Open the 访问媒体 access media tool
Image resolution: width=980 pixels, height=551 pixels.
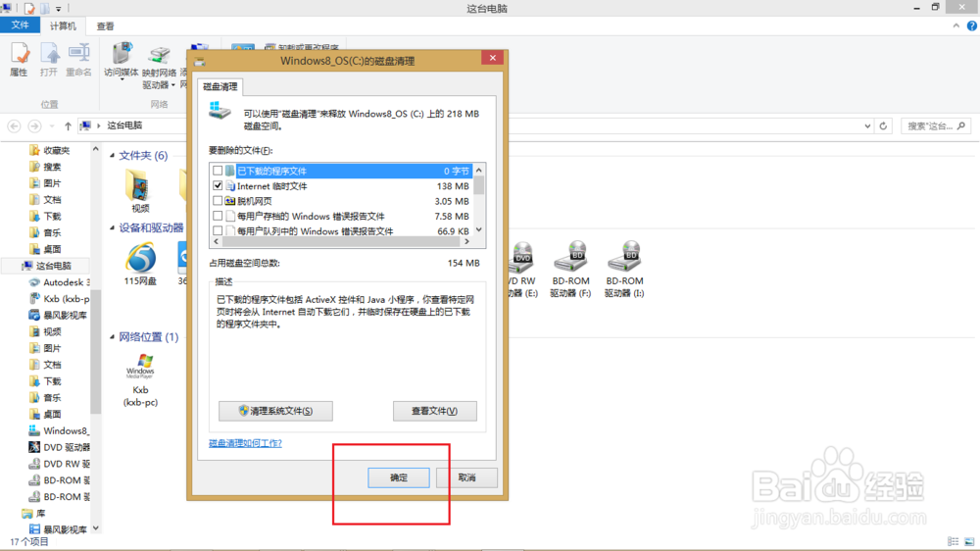point(122,62)
